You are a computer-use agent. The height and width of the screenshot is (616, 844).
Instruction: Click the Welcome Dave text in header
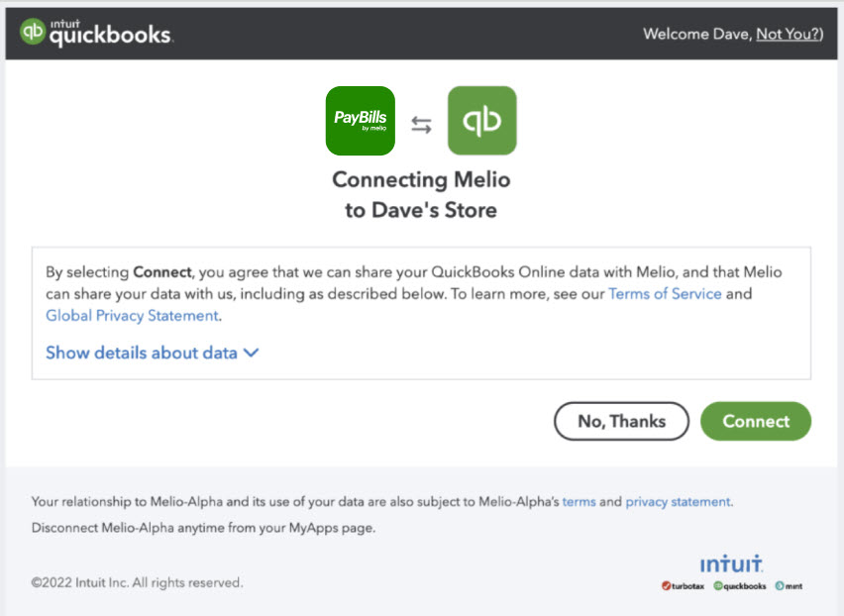695,34
